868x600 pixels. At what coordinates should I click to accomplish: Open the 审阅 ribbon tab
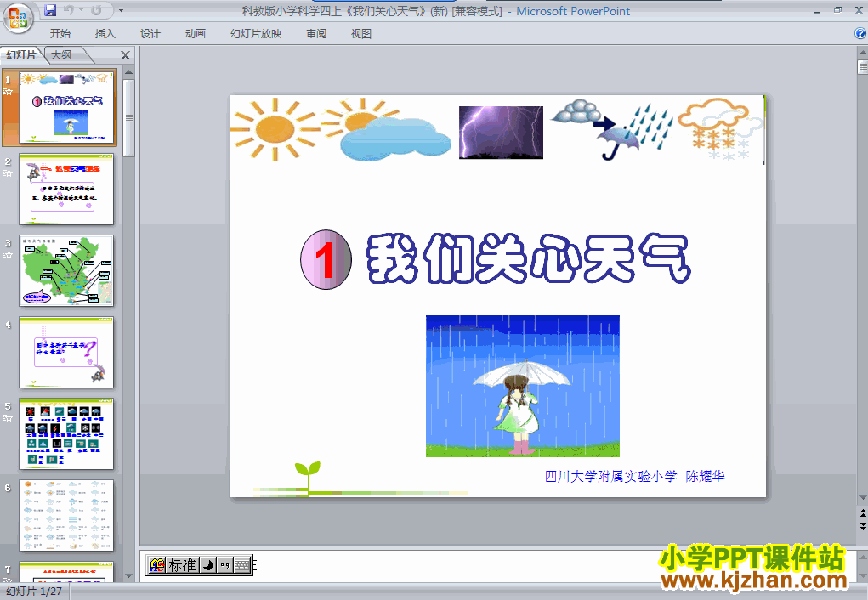tap(316, 34)
